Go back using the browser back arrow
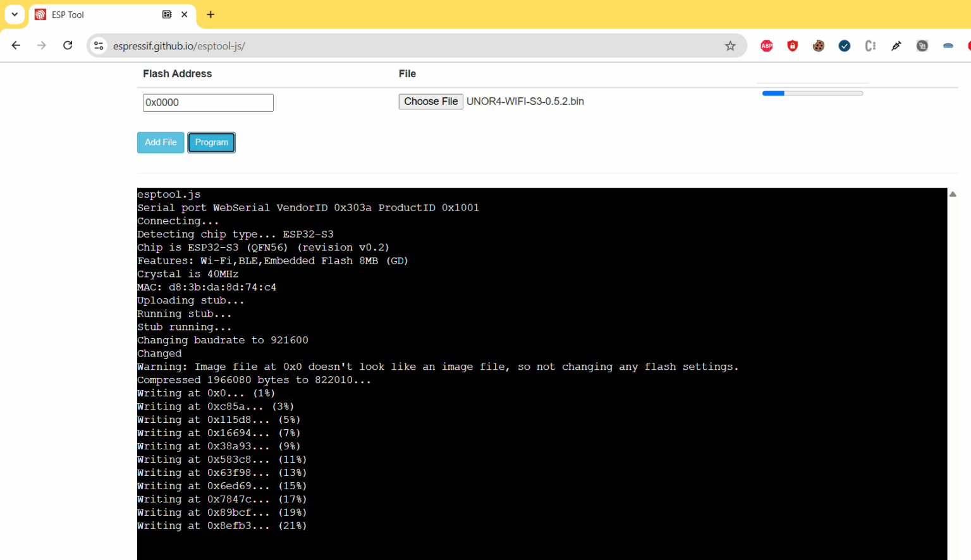 15,45
